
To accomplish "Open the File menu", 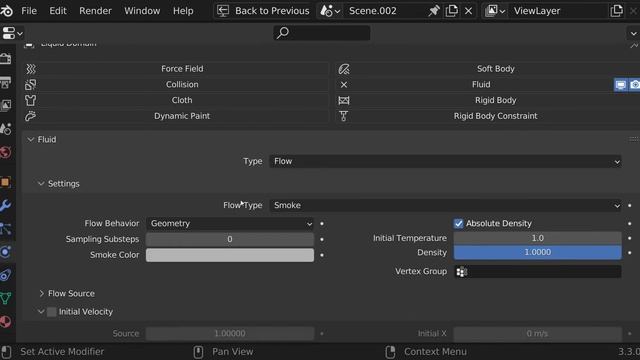I will (x=29, y=11).
